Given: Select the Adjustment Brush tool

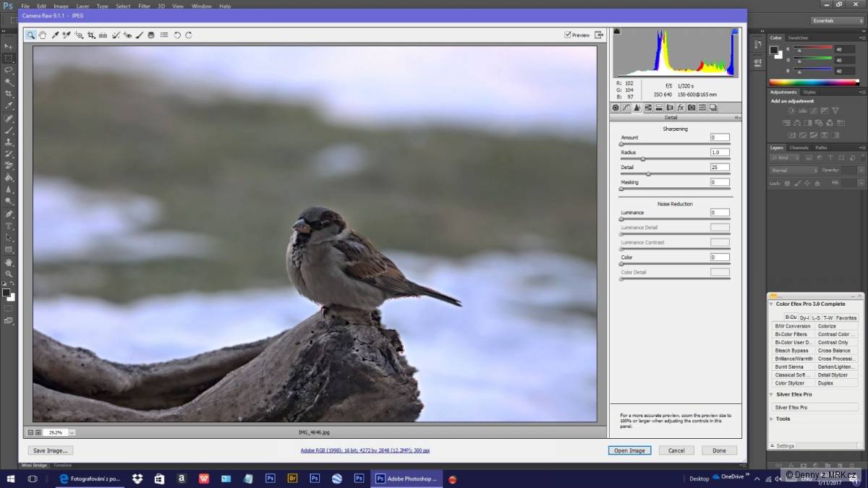Looking at the screenshot, I should click(x=139, y=35).
